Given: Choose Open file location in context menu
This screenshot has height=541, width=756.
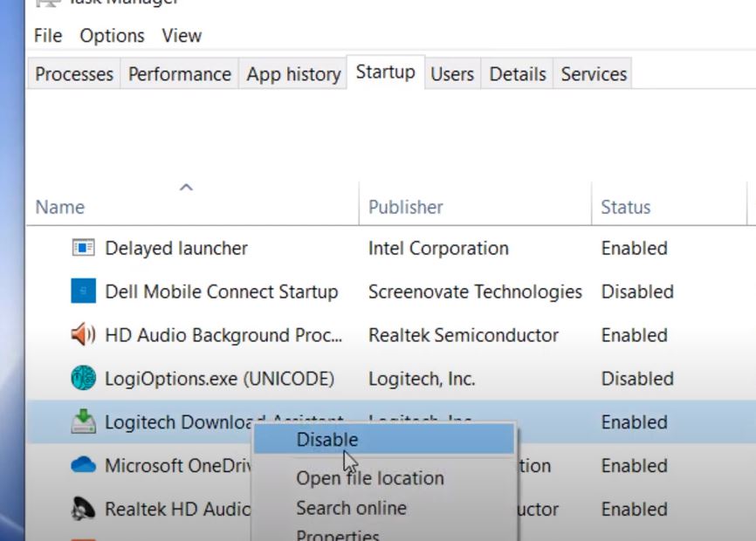Looking at the screenshot, I should coord(370,478).
